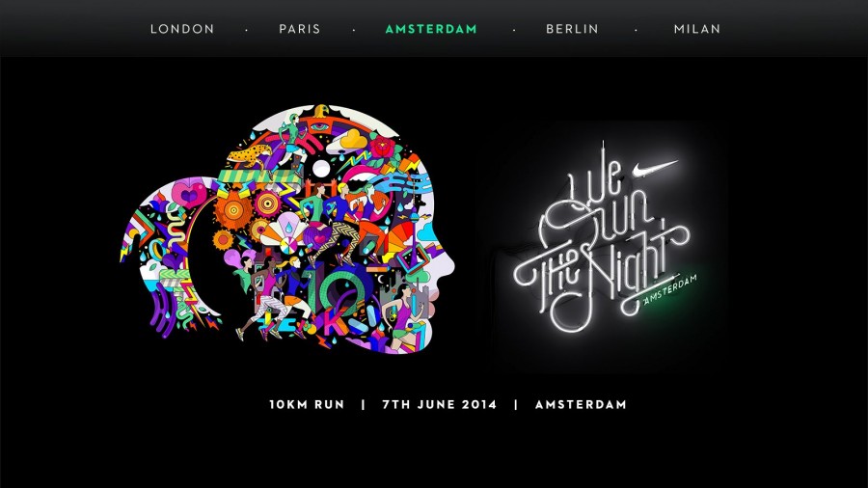The height and width of the screenshot is (488, 868).
Task: Click the 10KM RUN text
Action: (x=307, y=404)
